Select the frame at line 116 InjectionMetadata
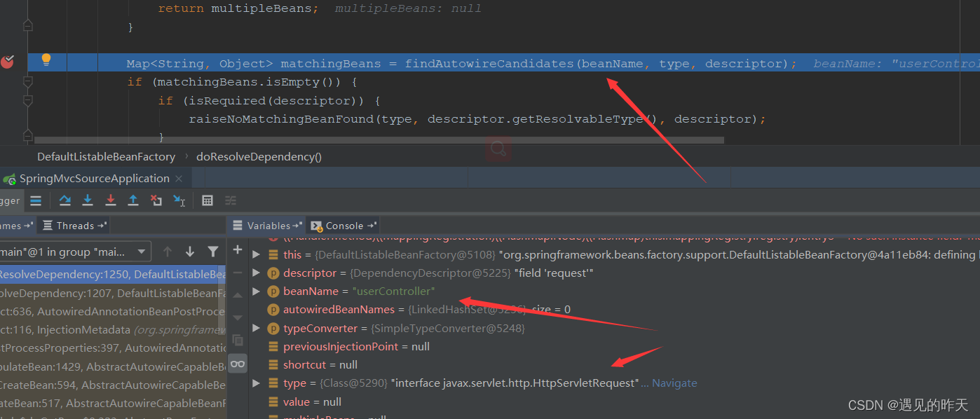The height and width of the screenshot is (419, 980). tap(113, 329)
